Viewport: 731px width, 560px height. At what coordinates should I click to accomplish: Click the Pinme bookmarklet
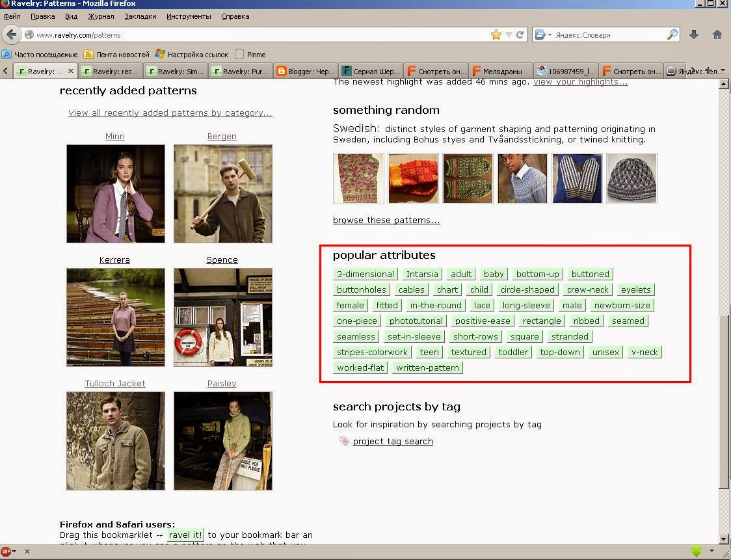click(250, 55)
